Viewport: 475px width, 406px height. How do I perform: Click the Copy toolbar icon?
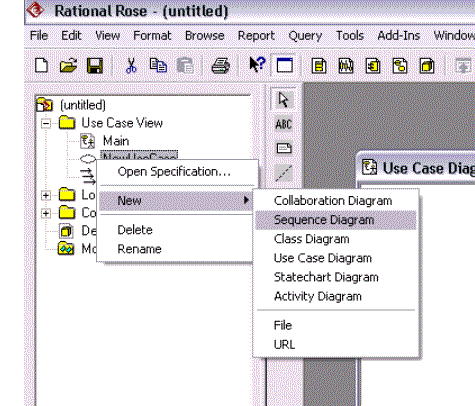(158, 65)
